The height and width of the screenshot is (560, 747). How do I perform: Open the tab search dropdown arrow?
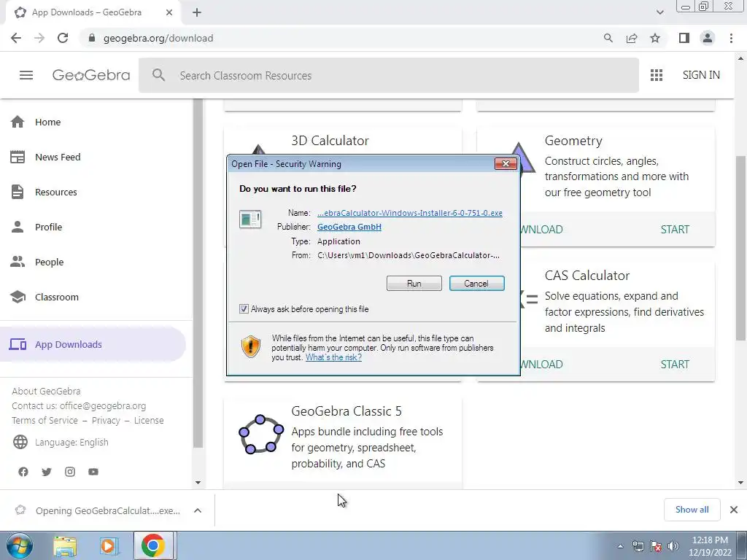click(x=659, y=12)
